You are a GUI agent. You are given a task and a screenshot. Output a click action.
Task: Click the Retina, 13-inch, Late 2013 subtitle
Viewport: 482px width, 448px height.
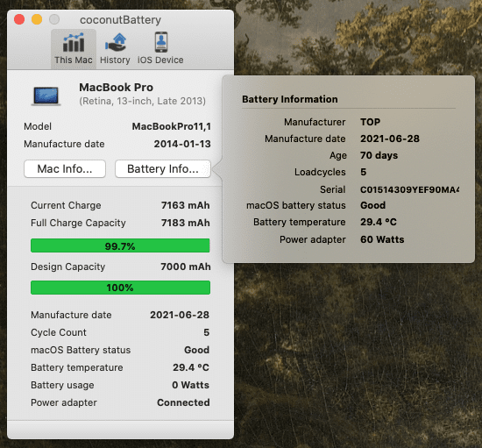143,101
